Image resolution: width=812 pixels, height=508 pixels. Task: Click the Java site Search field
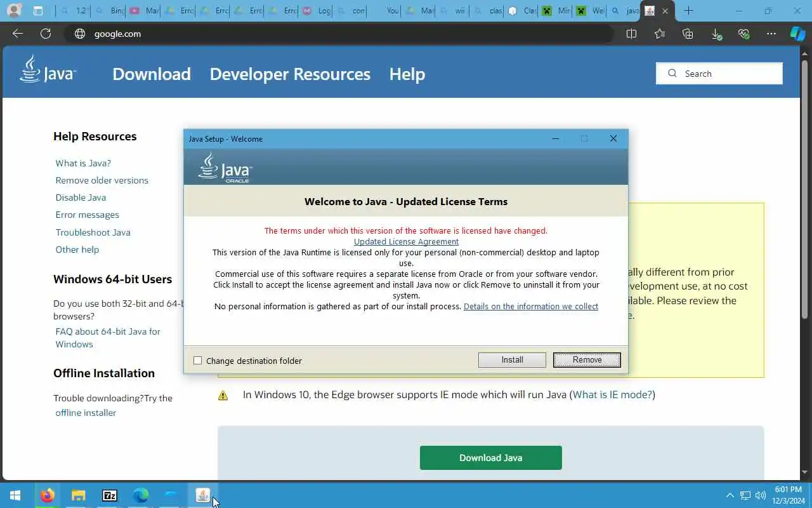[x=719, y=74]
